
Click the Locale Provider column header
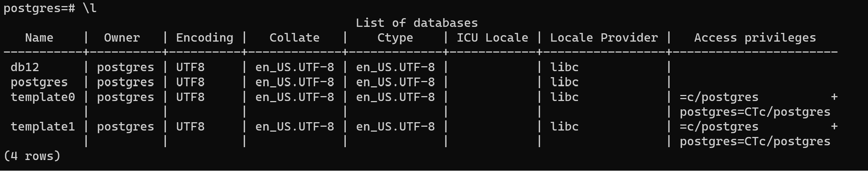[x=604, y=38]
